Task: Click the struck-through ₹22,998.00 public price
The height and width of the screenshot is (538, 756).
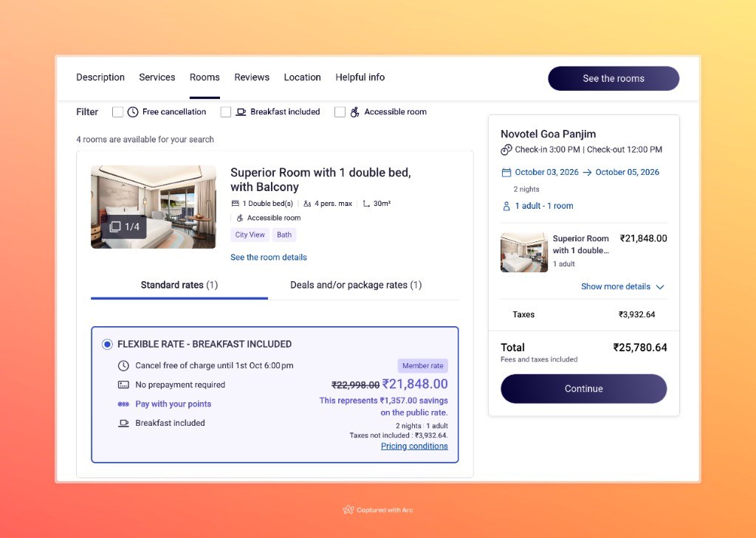Action: [x=355, y=384]
